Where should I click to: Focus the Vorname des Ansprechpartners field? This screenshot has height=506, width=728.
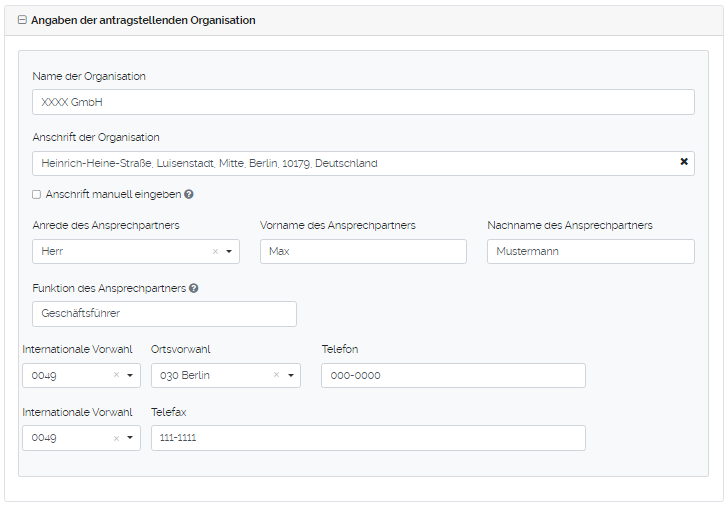(x=363, y=252)
